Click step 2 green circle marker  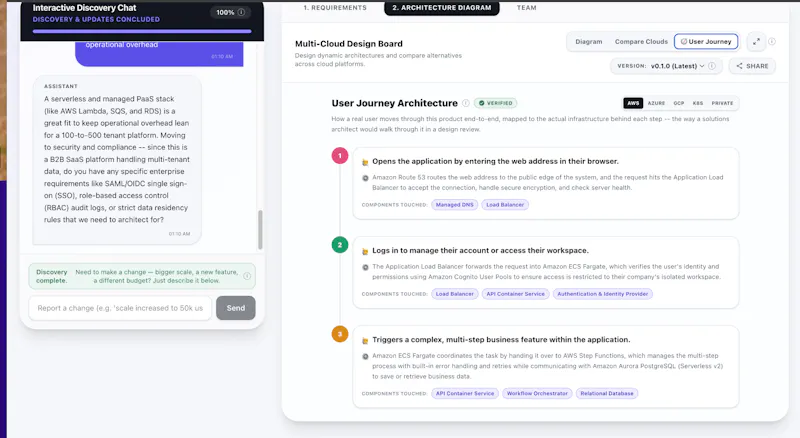[x=340, y=245]
